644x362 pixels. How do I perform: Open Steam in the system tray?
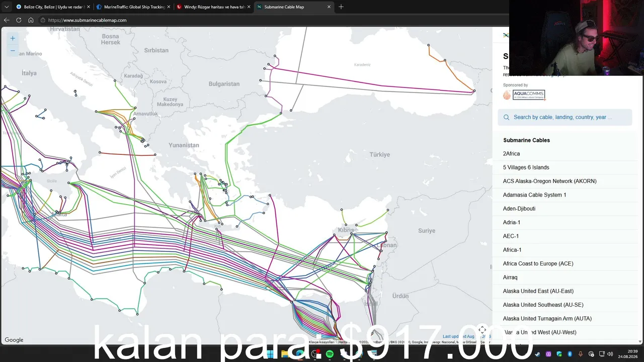tap(538, 354)
